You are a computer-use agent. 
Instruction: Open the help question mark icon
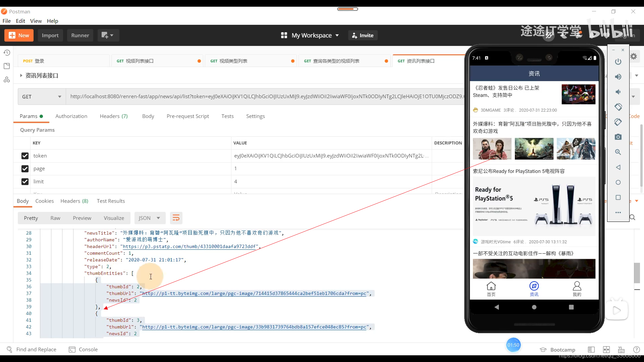[636, 350]
